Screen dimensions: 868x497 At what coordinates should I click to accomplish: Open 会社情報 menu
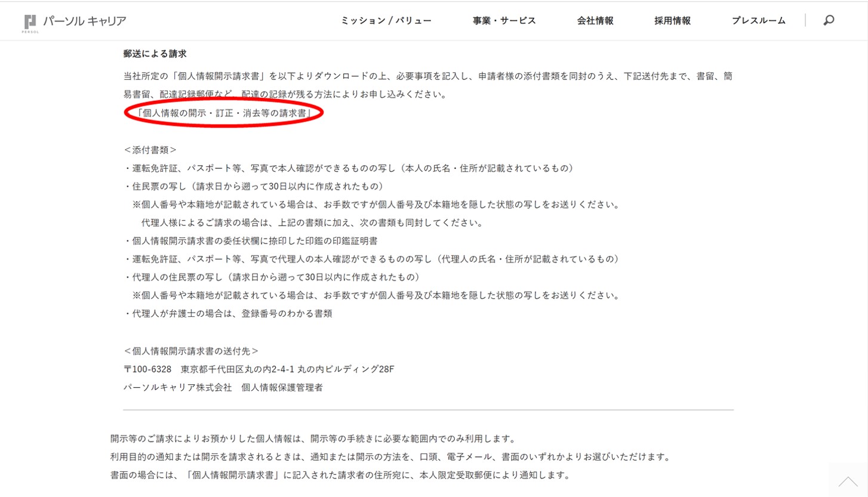coord(595,21)
